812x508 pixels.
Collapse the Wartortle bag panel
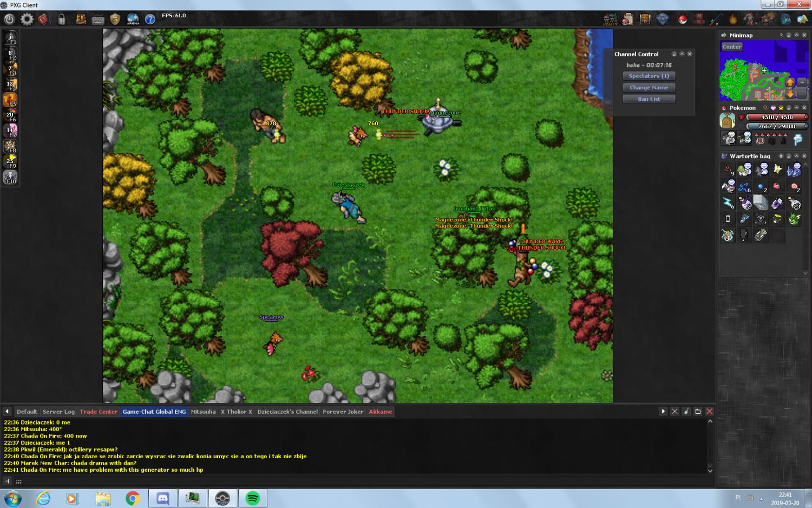click(796, 156)
